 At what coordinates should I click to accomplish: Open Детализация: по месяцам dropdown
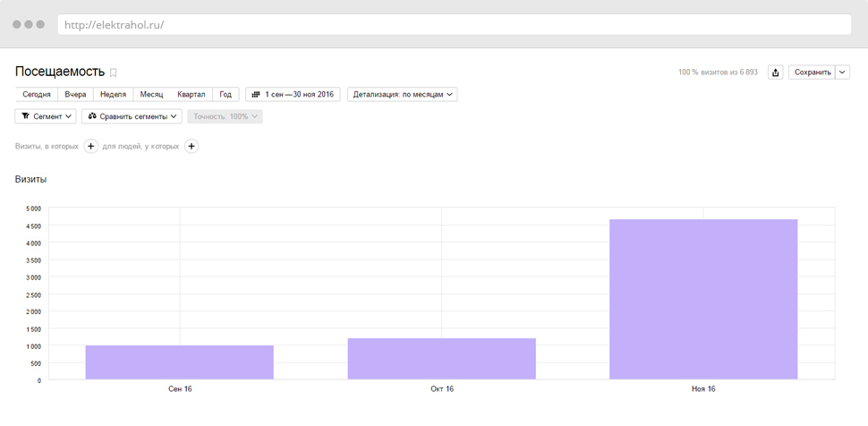pyautogui.click(x=403, y=95)
